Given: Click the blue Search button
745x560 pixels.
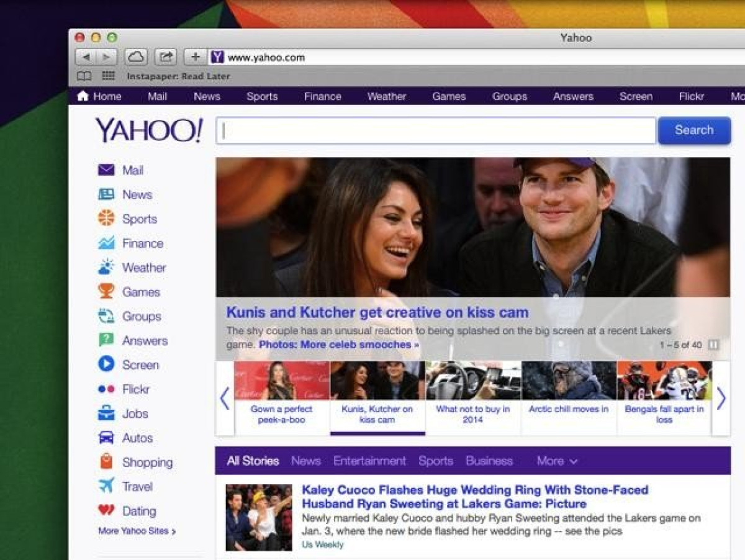Looking at the screenshot, I should 693,130.
